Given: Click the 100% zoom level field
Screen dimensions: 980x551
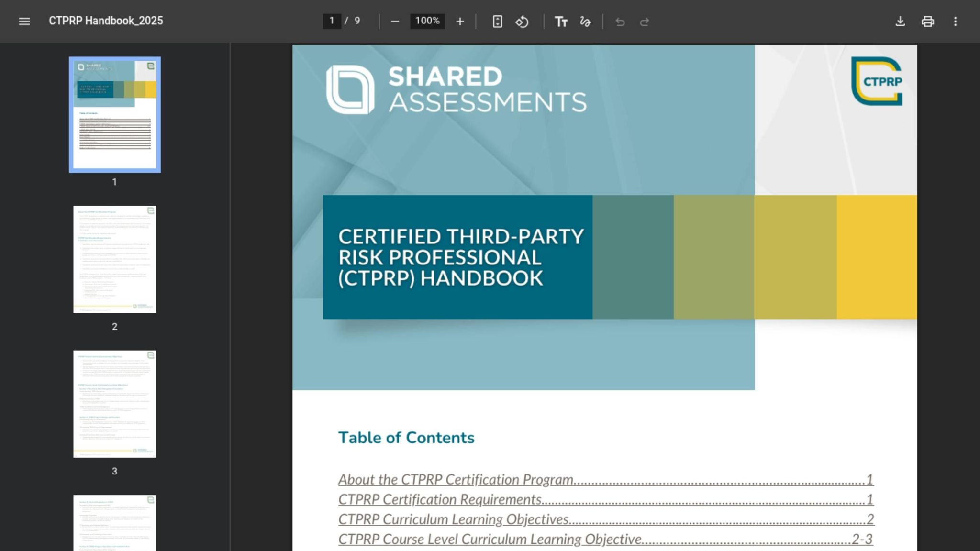Looking at the screenshot, I should [427, 21].
